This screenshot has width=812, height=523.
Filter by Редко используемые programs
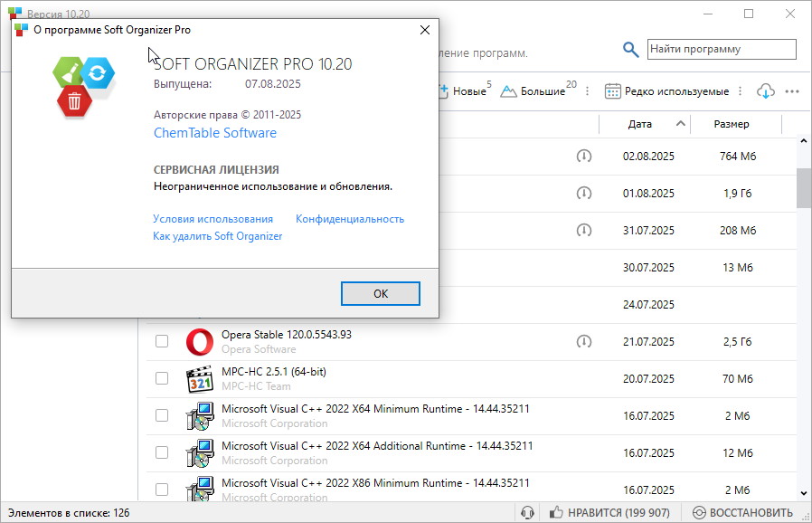click(x=667, y=91)
